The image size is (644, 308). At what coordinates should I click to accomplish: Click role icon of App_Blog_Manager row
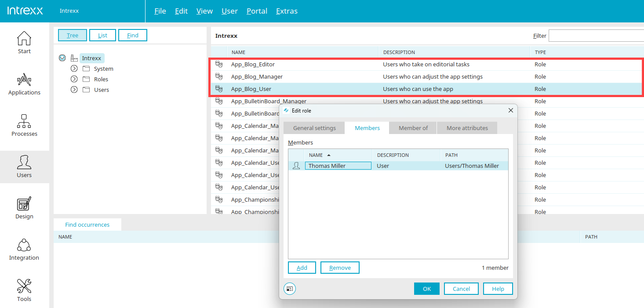(x=219, y=76)
